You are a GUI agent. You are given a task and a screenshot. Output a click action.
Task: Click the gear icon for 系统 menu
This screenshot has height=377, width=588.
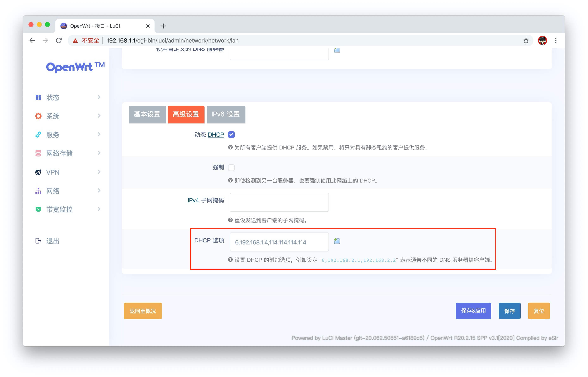point(38,116)
